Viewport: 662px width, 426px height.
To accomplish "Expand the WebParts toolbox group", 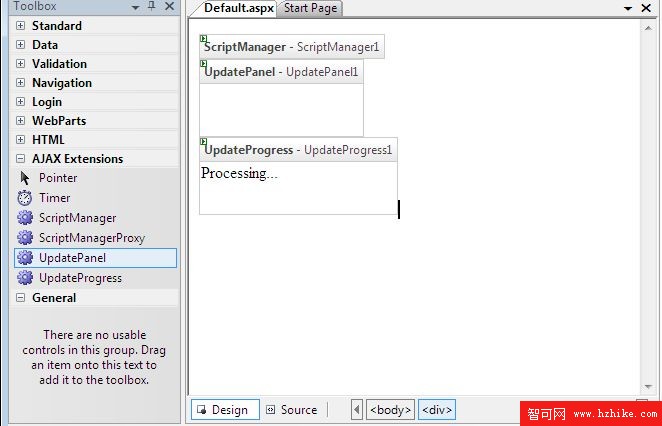I will point(21,121).
